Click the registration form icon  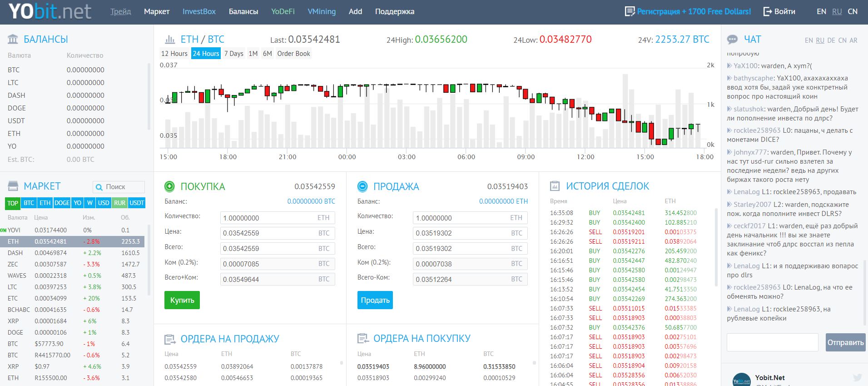[x=630, y=11]
